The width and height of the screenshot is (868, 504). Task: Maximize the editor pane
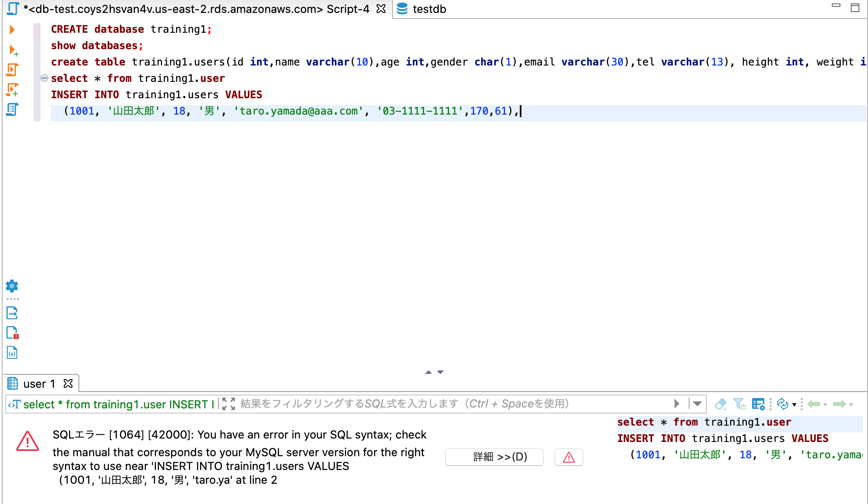click(x=855, y=7)
